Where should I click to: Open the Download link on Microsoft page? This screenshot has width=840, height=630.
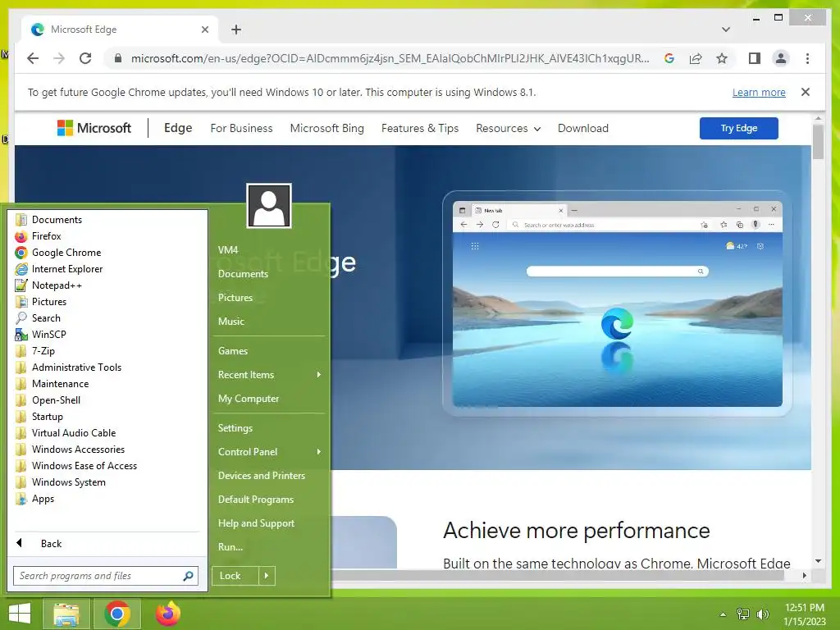583,128
